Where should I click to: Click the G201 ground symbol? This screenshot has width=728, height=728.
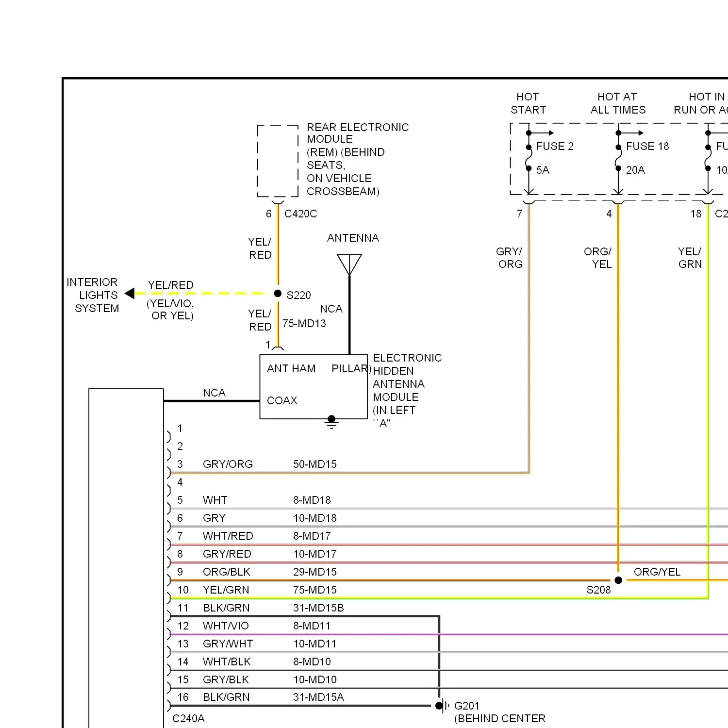(442, 706)
